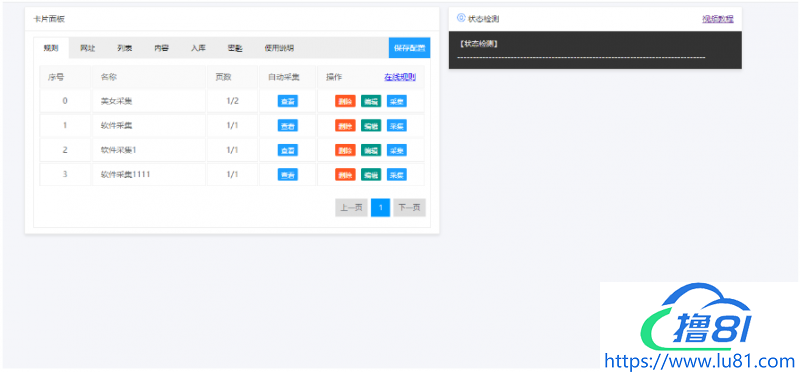This screenshot has height=372, width=800.
Task: Open the 使用说明 tab
Action: (x=279, y=48)
